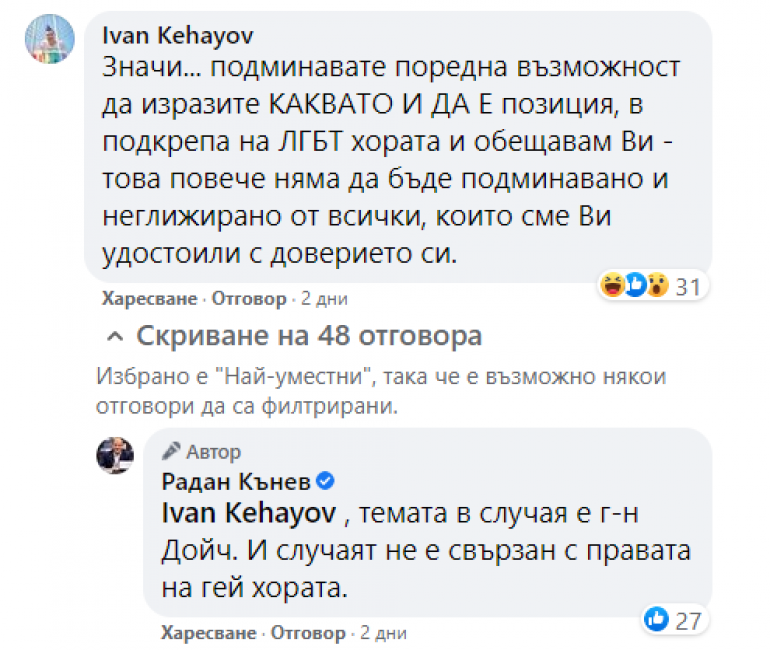Open the Ivan Kehayov commenter name link
This screenshot has width=770, height=650.
coord(178,35)
